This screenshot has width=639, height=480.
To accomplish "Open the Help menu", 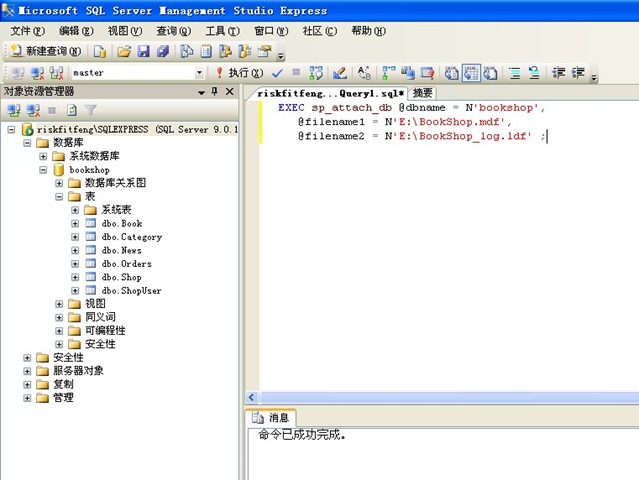I will point(368,31).
